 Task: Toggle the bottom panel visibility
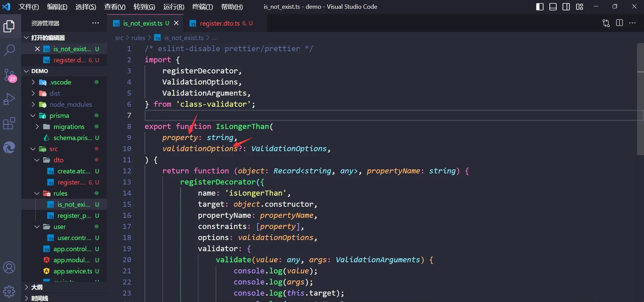[553, 7]
